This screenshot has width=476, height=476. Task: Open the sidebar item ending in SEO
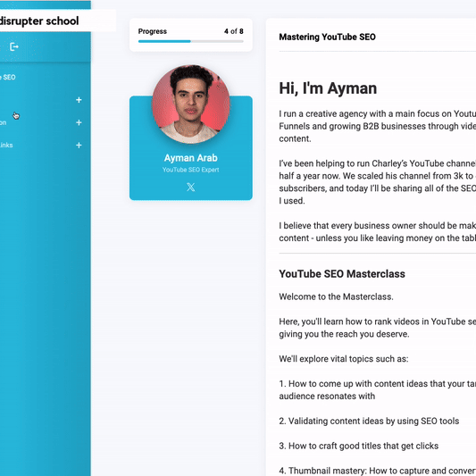click(7, 77)
